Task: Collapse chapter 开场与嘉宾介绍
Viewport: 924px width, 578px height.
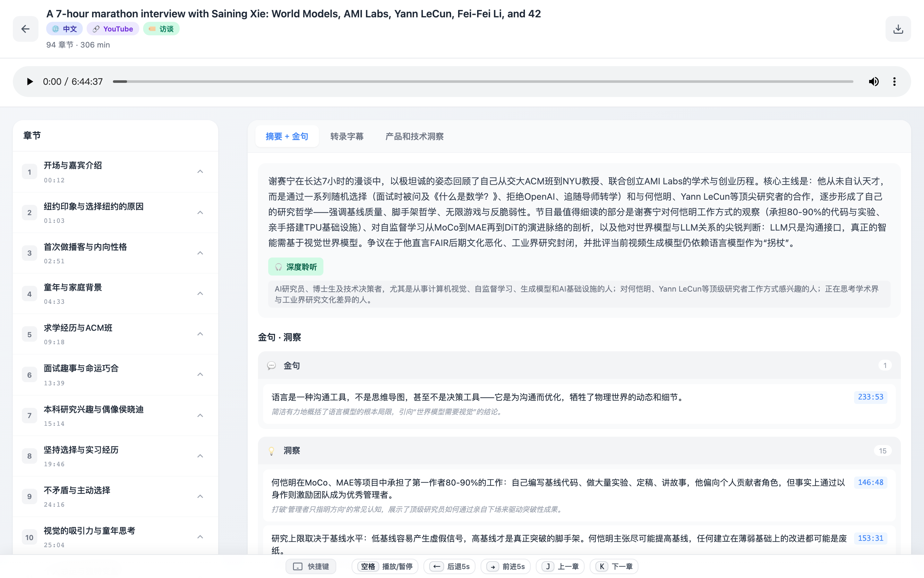Action: [x=200, y=172]
